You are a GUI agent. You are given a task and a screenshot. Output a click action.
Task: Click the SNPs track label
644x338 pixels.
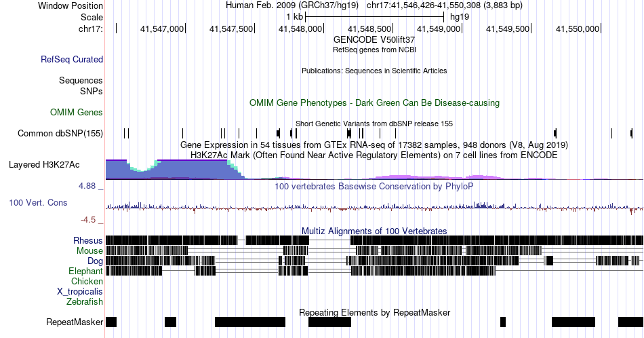[92, 91]
